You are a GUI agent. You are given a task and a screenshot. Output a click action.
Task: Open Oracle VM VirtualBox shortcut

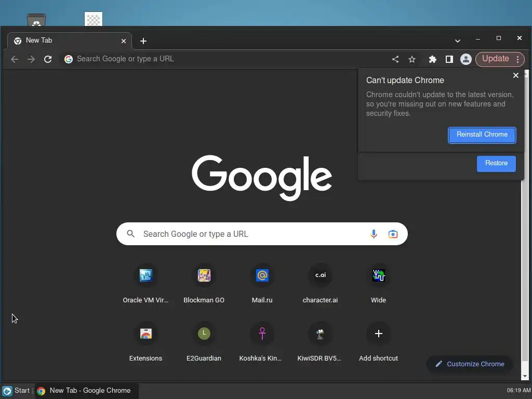pos(145,284)
